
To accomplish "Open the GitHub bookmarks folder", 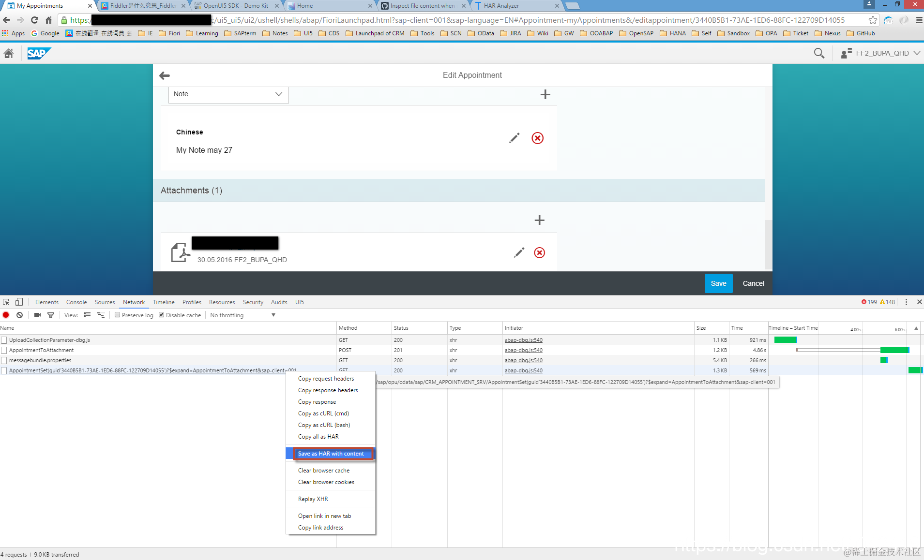I will coord(861,33).
